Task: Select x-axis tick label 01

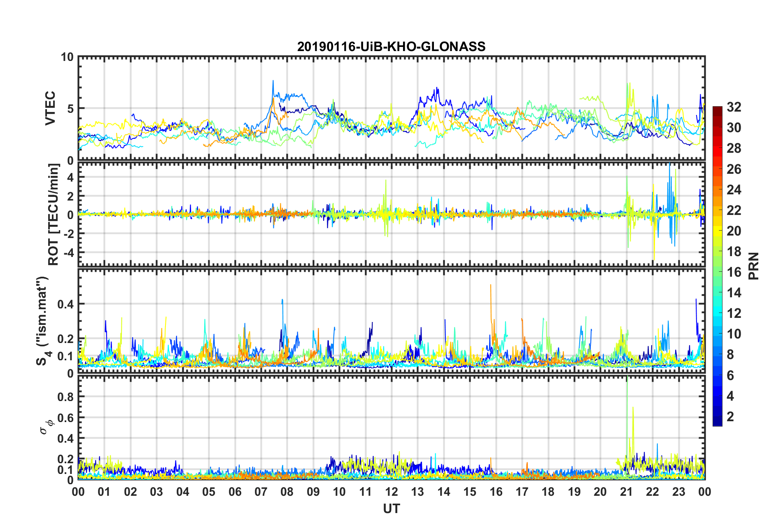Action: point(104,492)
